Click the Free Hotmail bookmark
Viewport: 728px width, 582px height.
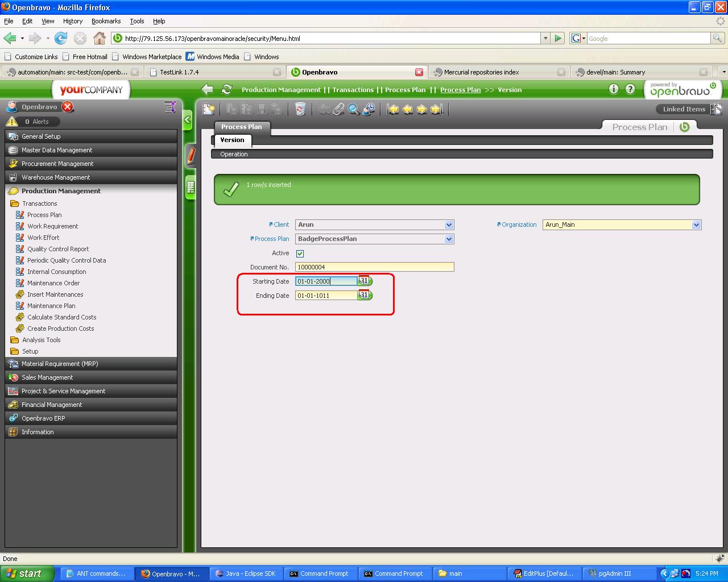(85, 57)
